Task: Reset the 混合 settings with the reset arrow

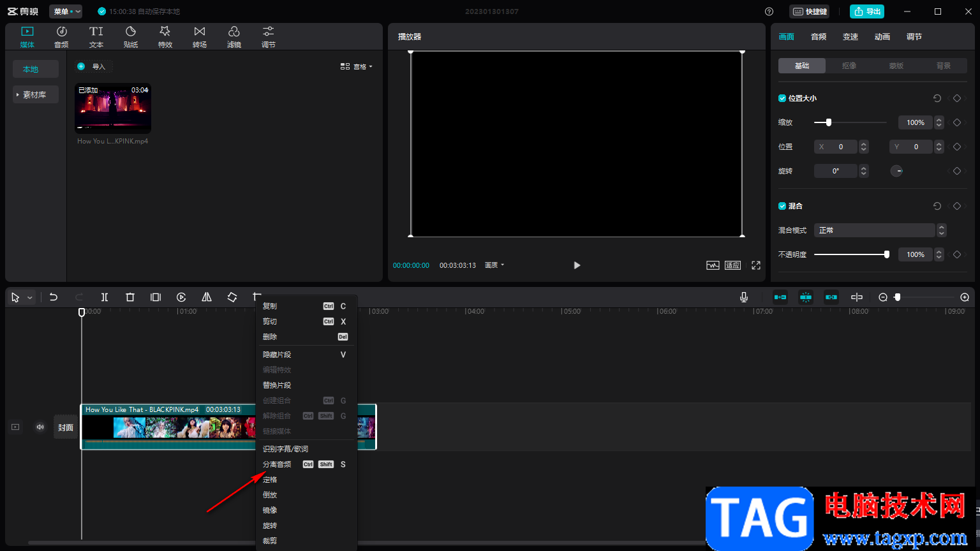Action: tap(937, 206)
